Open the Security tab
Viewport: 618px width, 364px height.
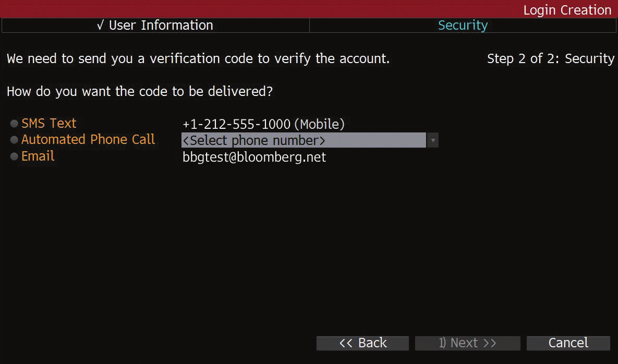click(463, 25)
